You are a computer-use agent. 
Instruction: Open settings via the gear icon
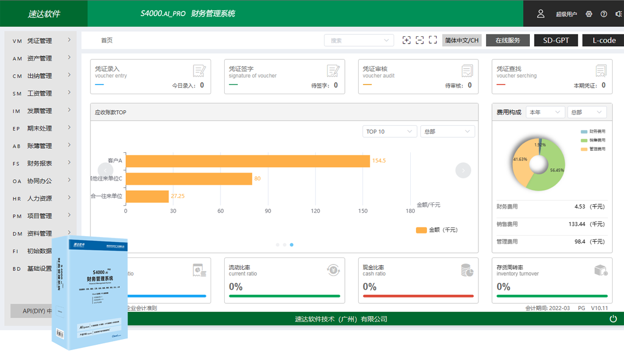click(589, 14)
